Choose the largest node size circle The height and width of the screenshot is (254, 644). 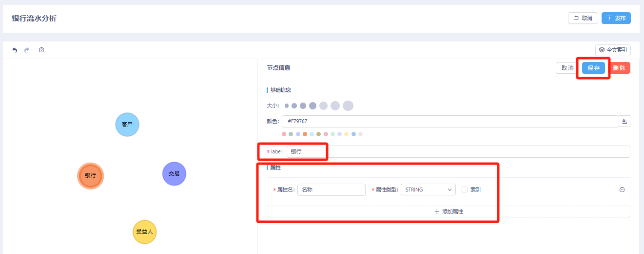[x=348, y=106]
